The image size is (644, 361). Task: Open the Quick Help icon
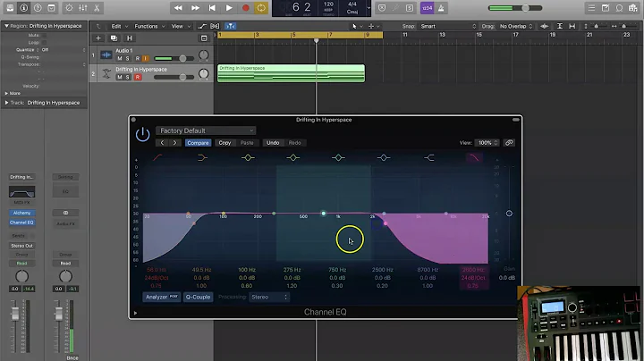(38, 8)
